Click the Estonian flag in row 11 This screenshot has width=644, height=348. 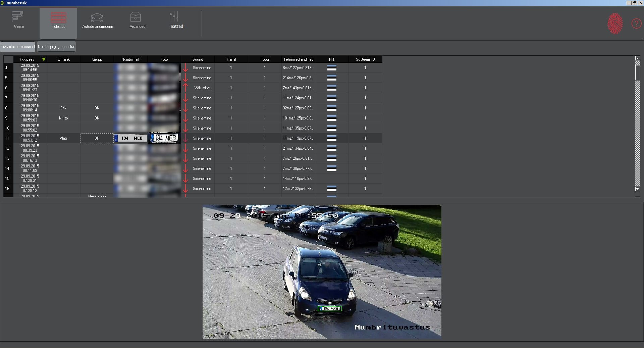[x=332, y=138]
